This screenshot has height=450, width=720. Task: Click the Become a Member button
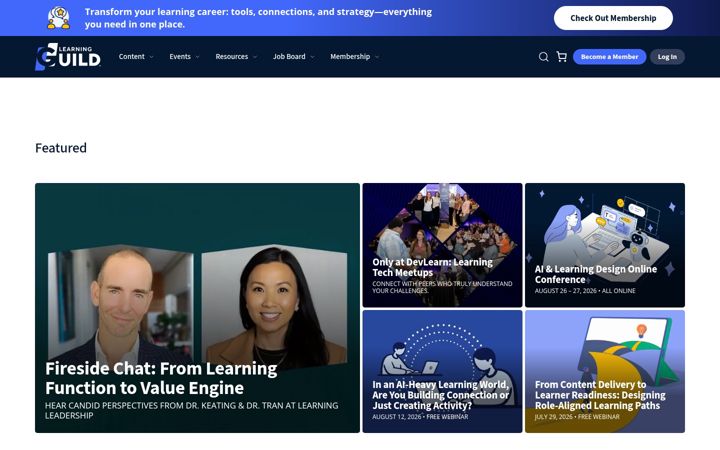[x=609, y=57]
